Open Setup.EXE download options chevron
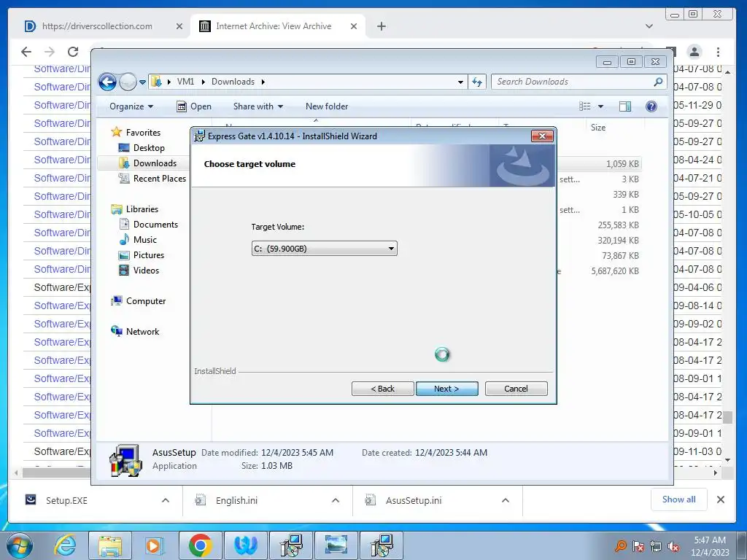Screen dimensions: 747x560 coord(166,500)
